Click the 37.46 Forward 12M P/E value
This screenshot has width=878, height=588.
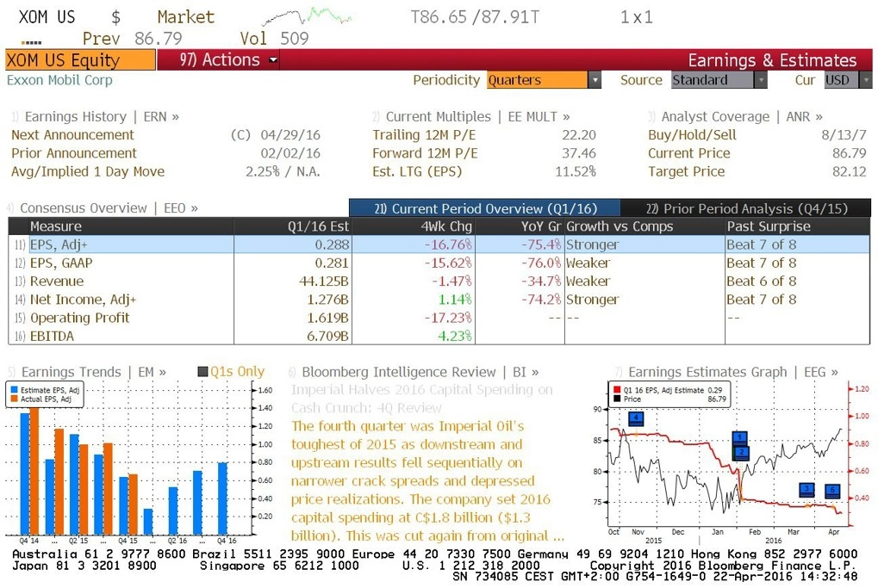point(579,153)
